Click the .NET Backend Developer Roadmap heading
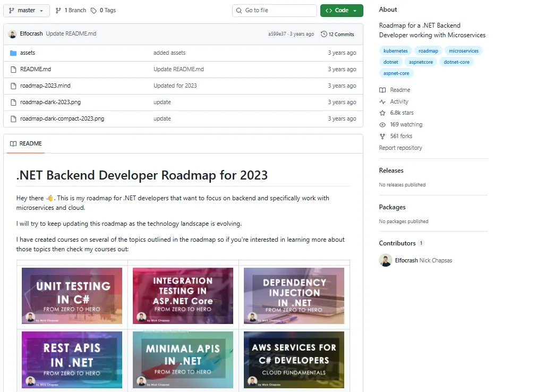 tap(142, 175)
